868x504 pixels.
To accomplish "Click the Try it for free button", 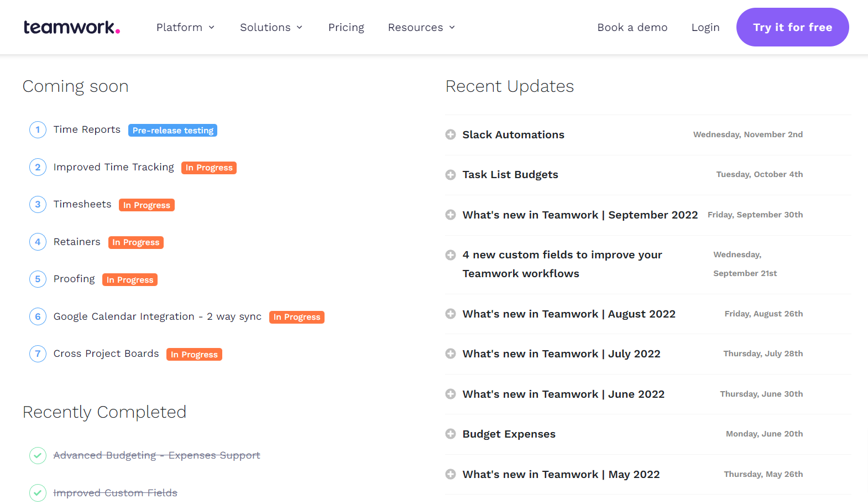I will pyautogui.click(x=793, y=27).
